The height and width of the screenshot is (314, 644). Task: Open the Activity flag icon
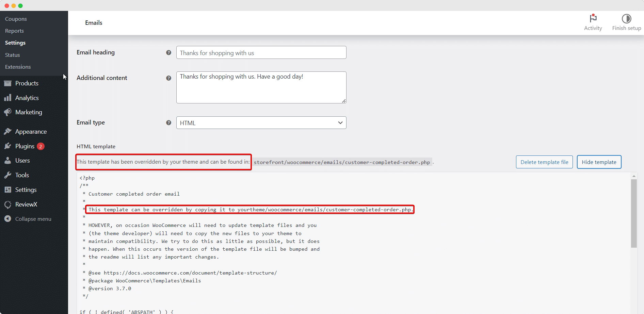[x=593, y=18]
